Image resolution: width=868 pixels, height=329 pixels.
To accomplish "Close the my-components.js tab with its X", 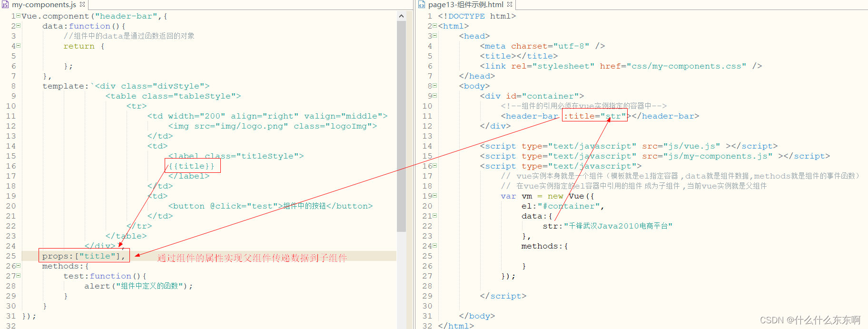I will click(x=82, y=4).
